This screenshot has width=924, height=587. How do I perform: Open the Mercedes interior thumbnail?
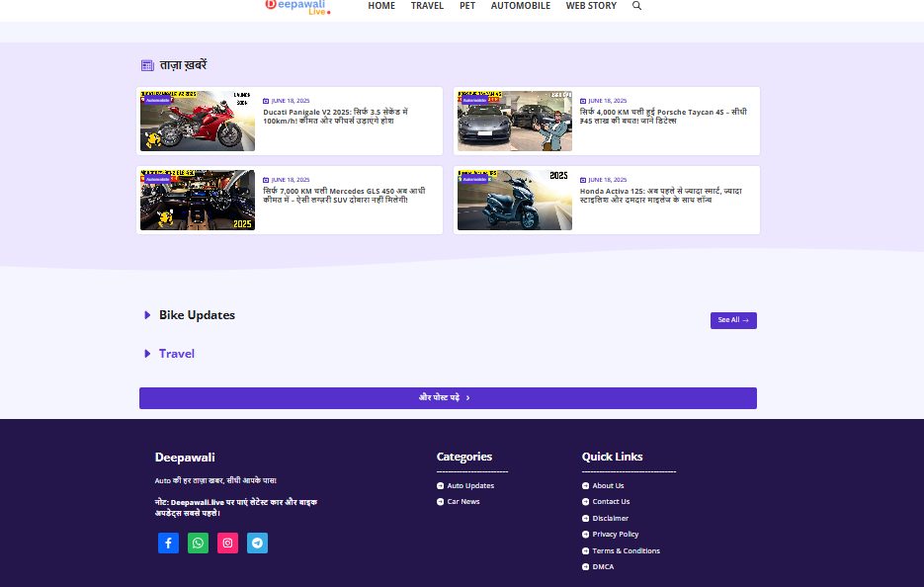click(198, 200)
